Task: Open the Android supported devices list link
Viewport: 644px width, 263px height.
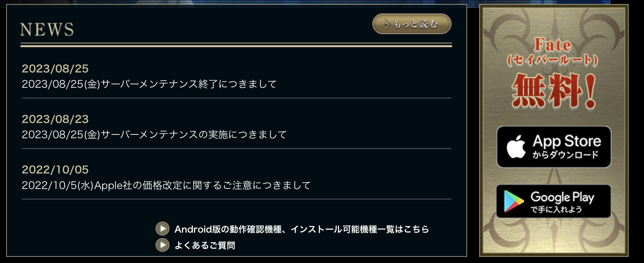Action: click(x=302, y=229)
